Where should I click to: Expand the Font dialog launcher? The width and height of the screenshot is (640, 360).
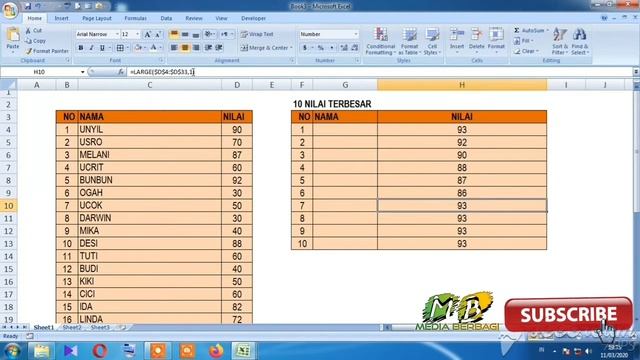tap(161, 60)
